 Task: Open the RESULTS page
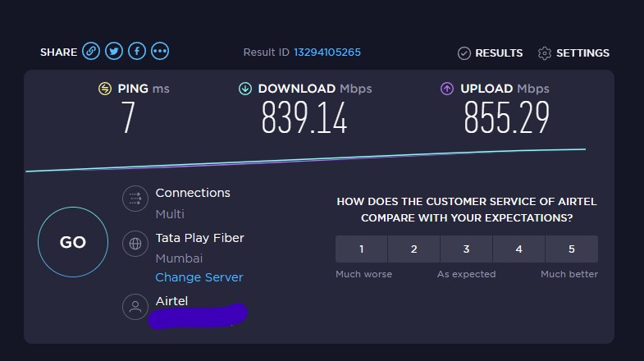coord(499,53)
